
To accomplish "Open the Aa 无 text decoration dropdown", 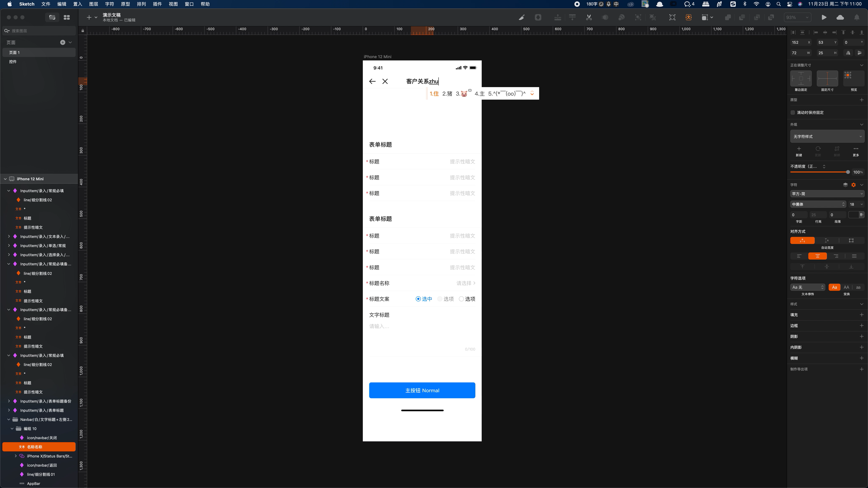I will [x=808, y=287].
